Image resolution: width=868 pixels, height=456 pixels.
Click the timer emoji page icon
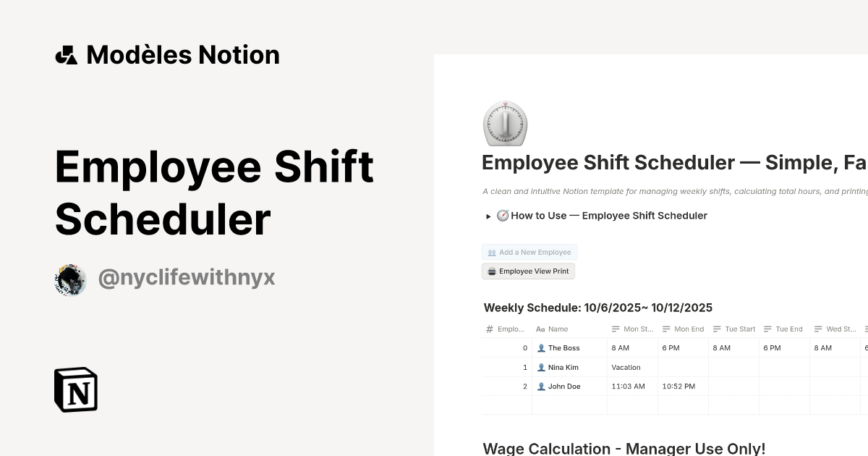point(505,124)
